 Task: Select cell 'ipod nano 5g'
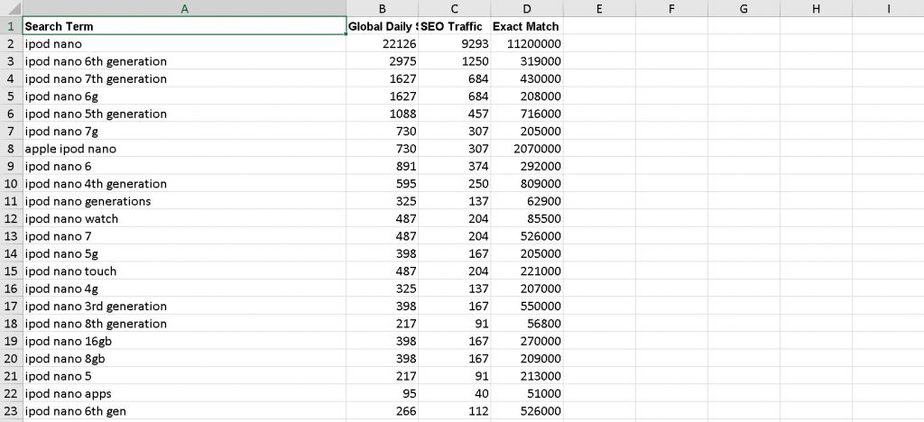184,253
